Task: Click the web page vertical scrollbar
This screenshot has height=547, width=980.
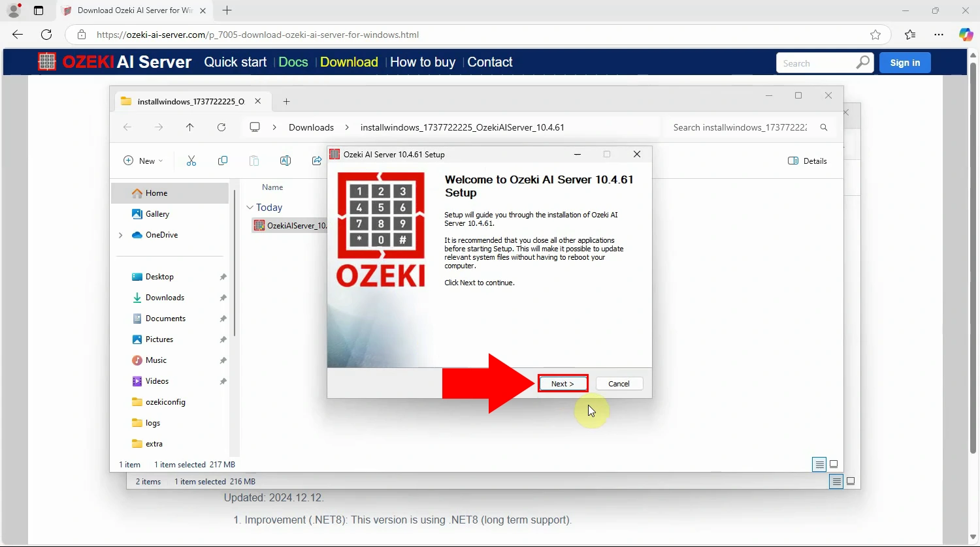Action: (973, 258)
